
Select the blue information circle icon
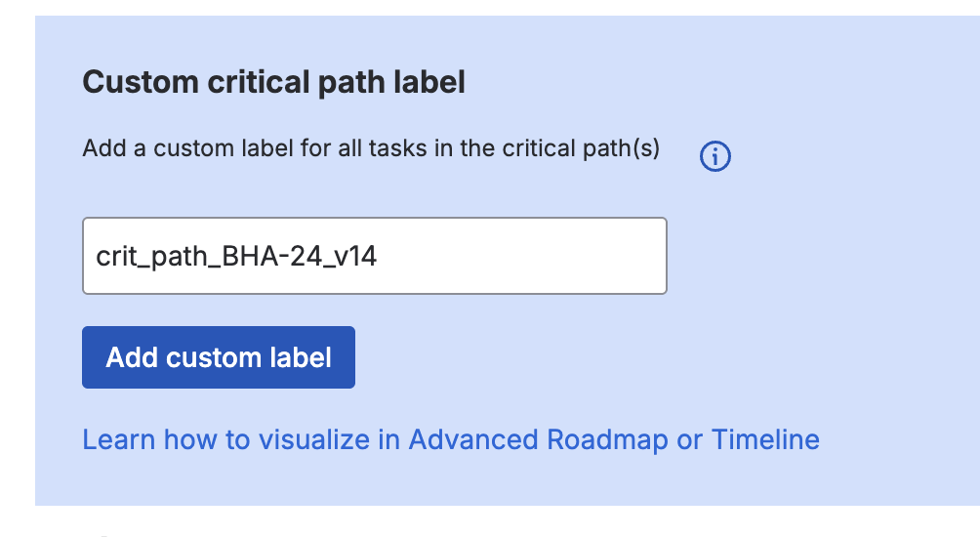click(715, 156)
